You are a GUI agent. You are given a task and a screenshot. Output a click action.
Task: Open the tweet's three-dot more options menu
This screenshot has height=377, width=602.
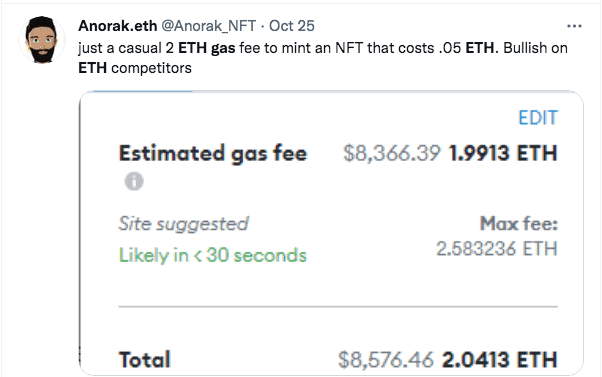point(574,26)
